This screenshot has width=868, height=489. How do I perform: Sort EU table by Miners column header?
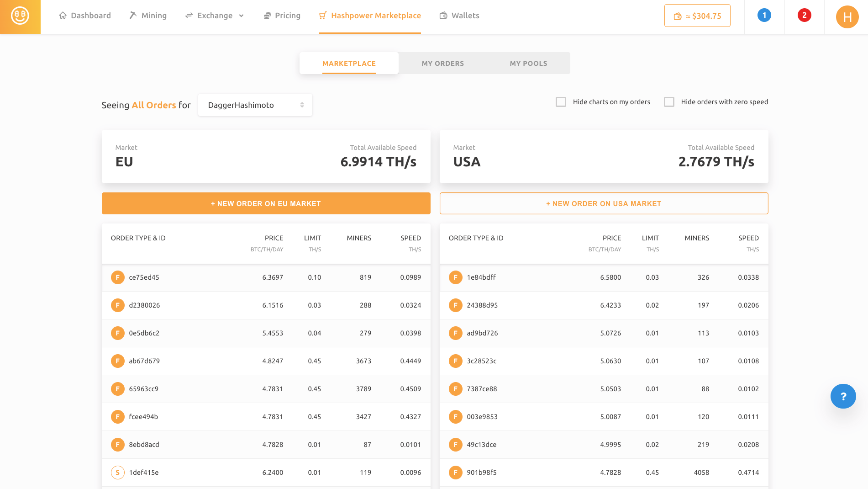(359, 238)
